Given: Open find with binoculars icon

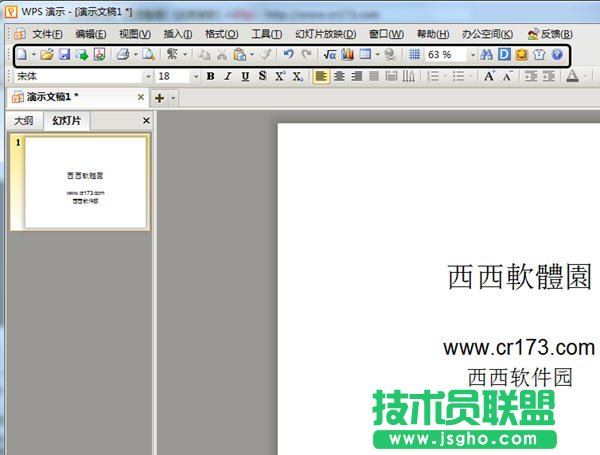Looking at the screenshot, I should pos(486,55).
